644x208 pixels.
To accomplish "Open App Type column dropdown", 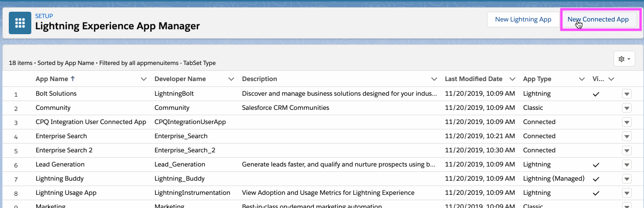I will (582, 79).
